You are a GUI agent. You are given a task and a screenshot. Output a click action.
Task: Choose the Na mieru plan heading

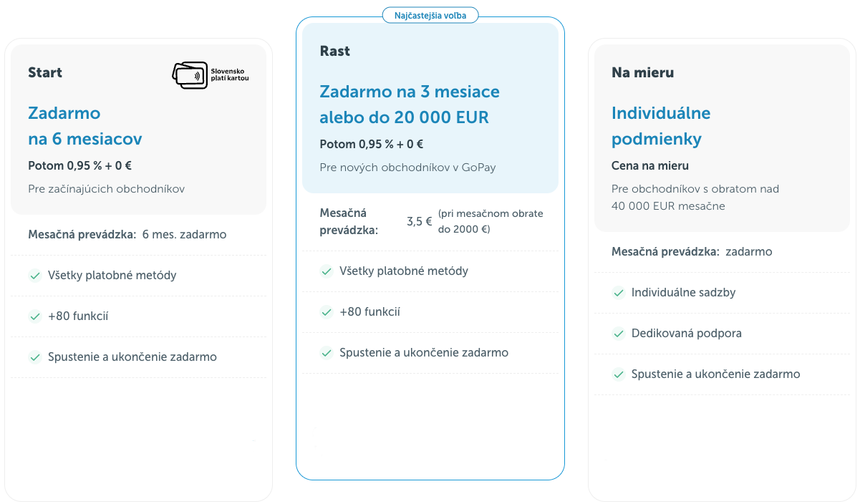click(642, 72)
